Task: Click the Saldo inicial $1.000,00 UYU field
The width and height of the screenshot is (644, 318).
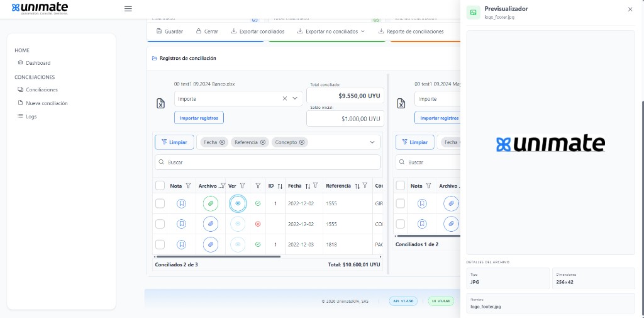Action: coord(345,118)
